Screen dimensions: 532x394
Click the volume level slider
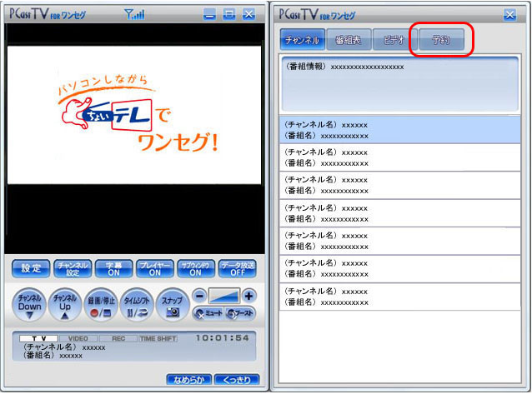tap(223, 296)
